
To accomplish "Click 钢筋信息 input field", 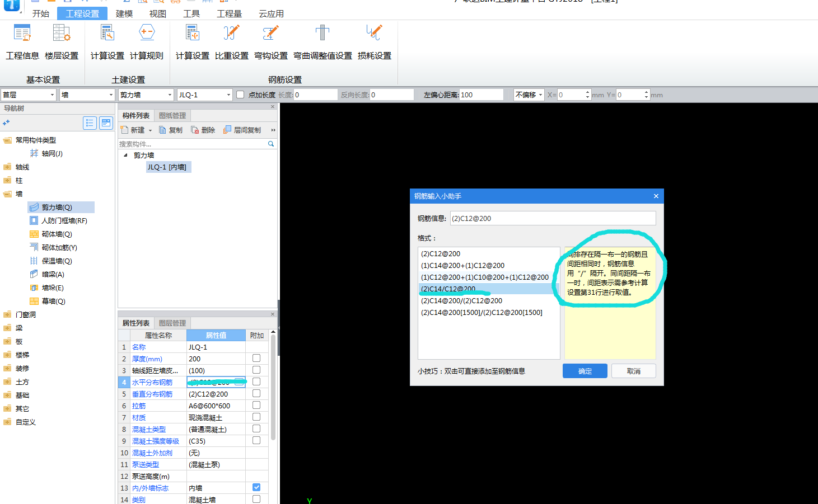I will coord(553,218).
